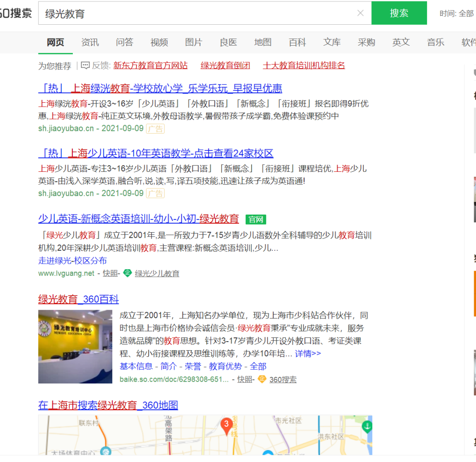The height and width of the screenshot is (462, 476).
Task: Click the 360搜索 logo
Action: pos(16,13)
